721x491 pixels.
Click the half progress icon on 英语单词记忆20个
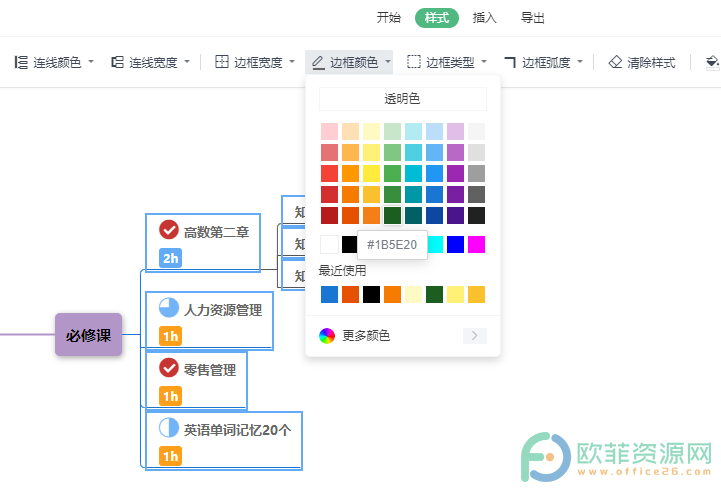(x=169, y=428)
